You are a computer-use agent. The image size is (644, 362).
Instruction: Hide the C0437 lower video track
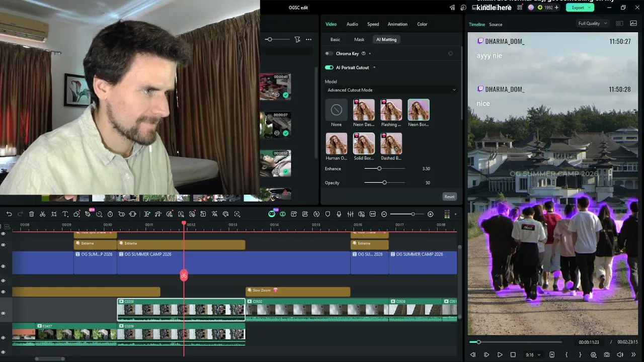[3, 337]
